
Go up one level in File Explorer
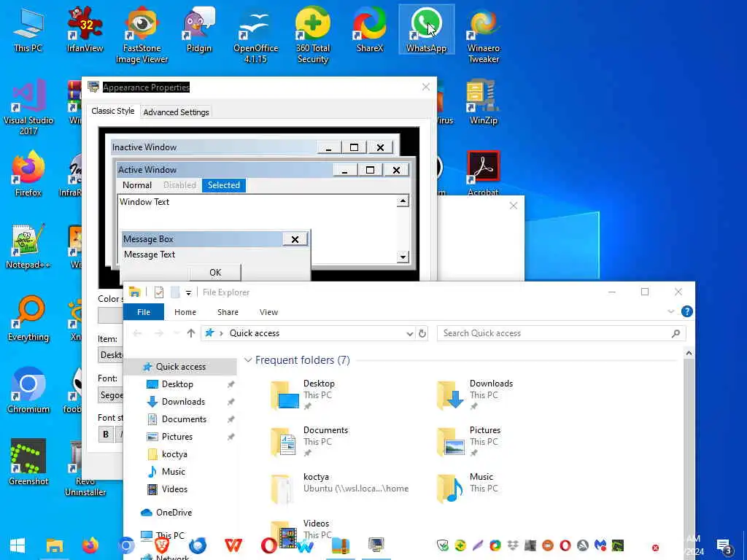coord(191,333)
